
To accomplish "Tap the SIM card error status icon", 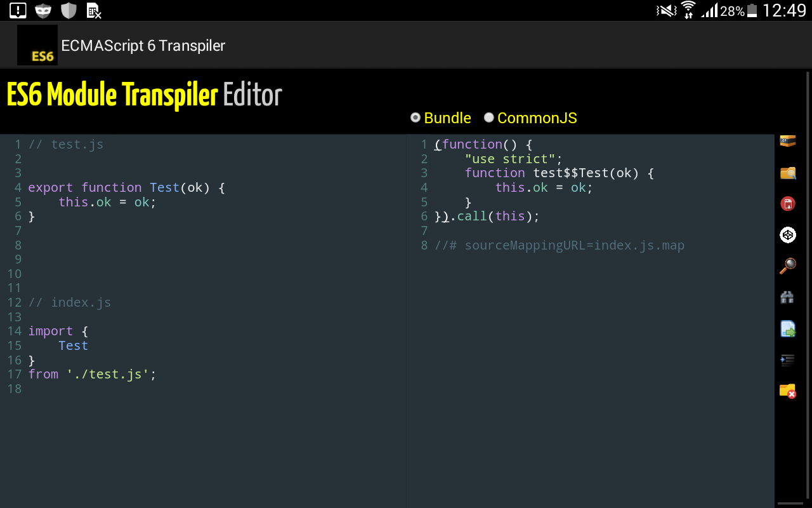I will click(x=94, y=11).
